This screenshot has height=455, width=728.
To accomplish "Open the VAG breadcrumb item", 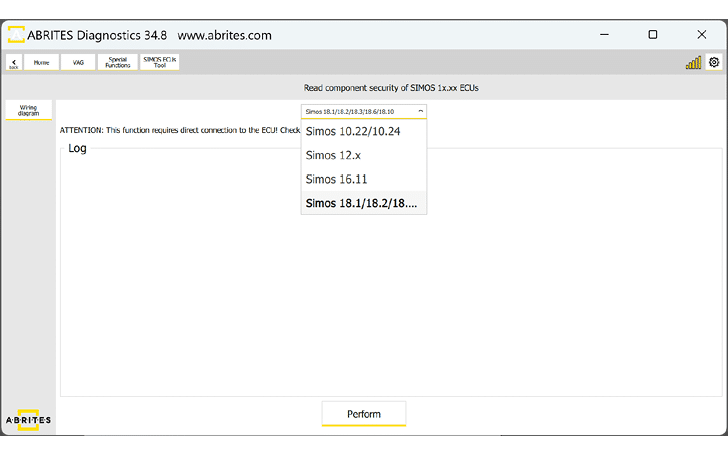I will [x=78, y=62].
